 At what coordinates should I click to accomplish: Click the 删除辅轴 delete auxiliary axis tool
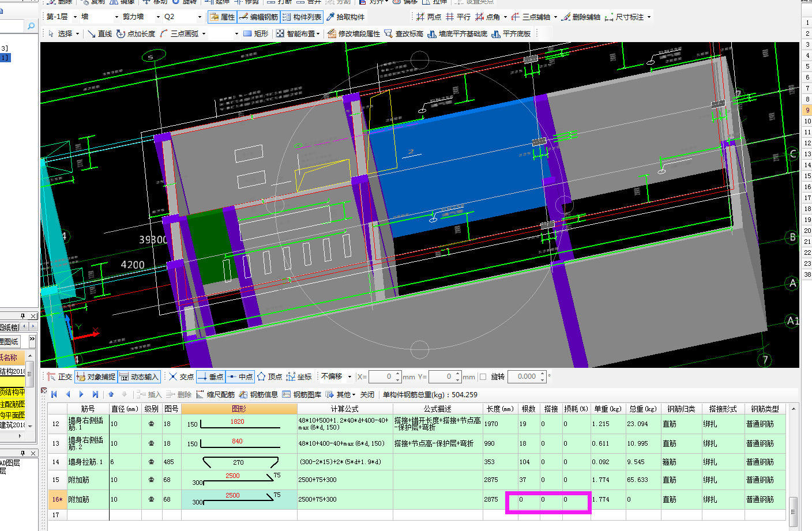(581, 17)
